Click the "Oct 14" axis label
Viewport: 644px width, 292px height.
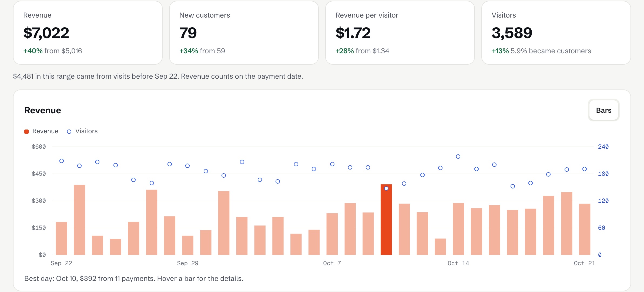tap(458, 263)
